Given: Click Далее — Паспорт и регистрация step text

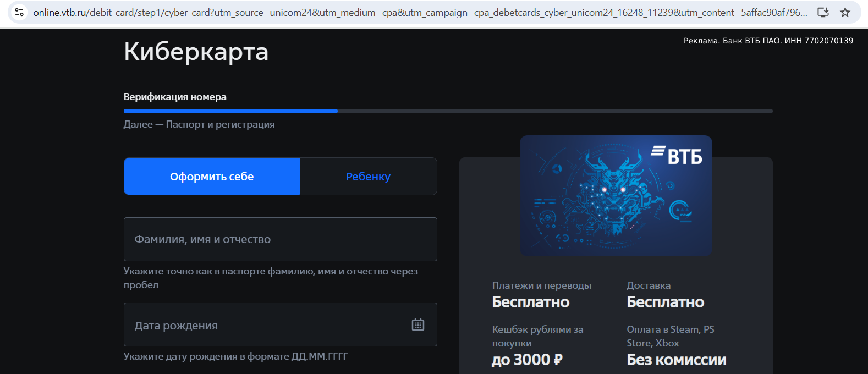Looking at the screenshot, I should pyautogui.click(x=199, y=124).
